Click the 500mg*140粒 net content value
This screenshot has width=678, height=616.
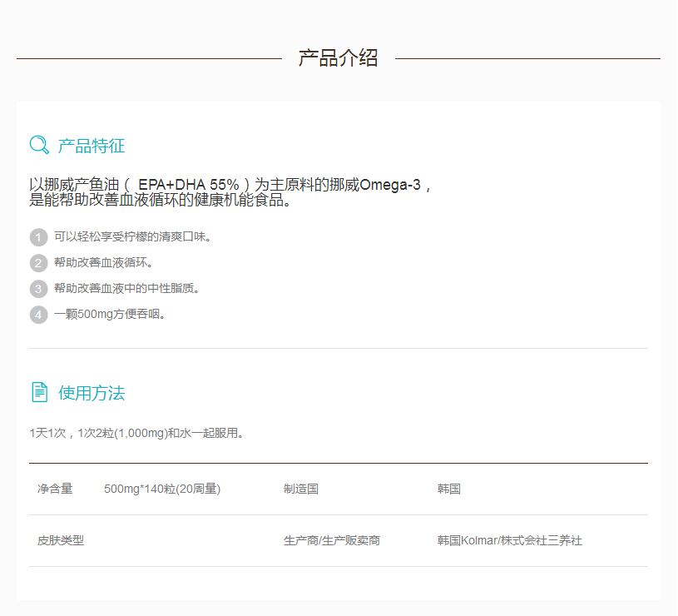(162, 489)
